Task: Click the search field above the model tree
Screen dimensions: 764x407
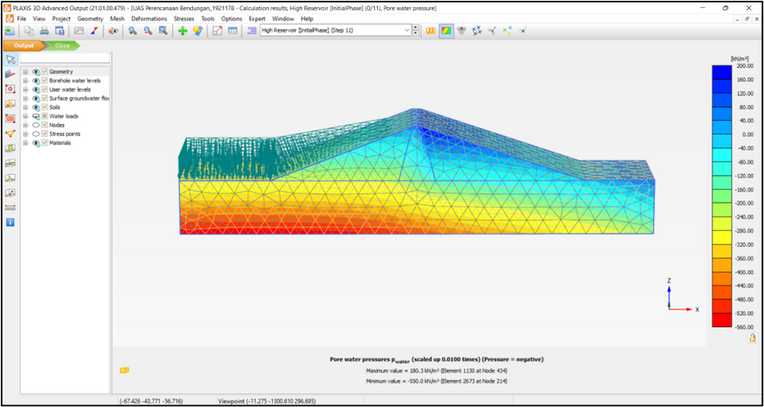Action: [x=65, y=58]
